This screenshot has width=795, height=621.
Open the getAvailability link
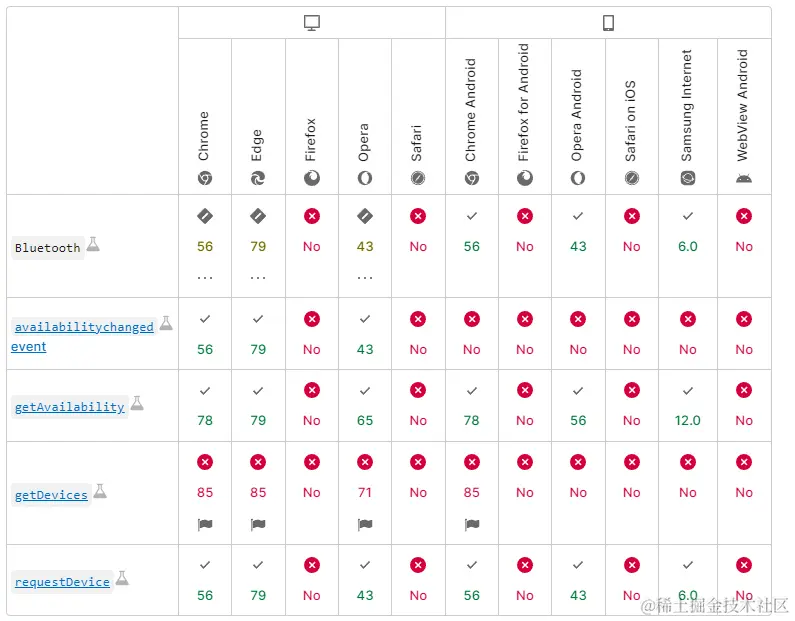tap(70, 407)
